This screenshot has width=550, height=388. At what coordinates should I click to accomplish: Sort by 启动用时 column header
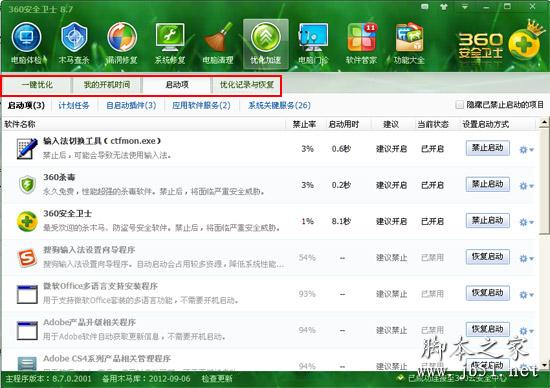(344, 124)
